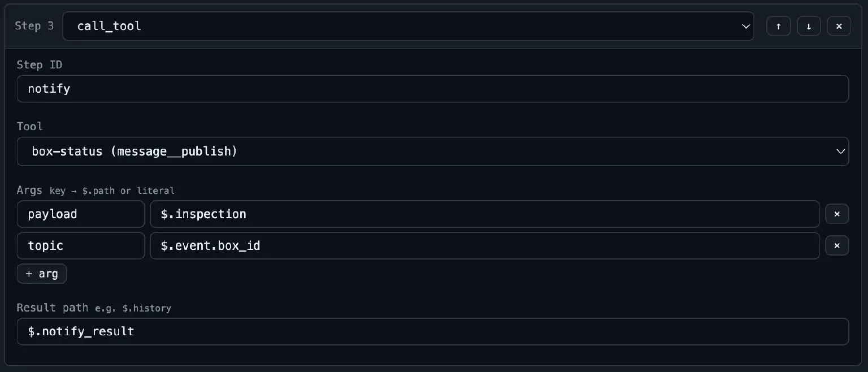The width and height of the screenshot is (868, 372).
Task: Edit the $.inspection value field
Action: (x=485, y=214)
